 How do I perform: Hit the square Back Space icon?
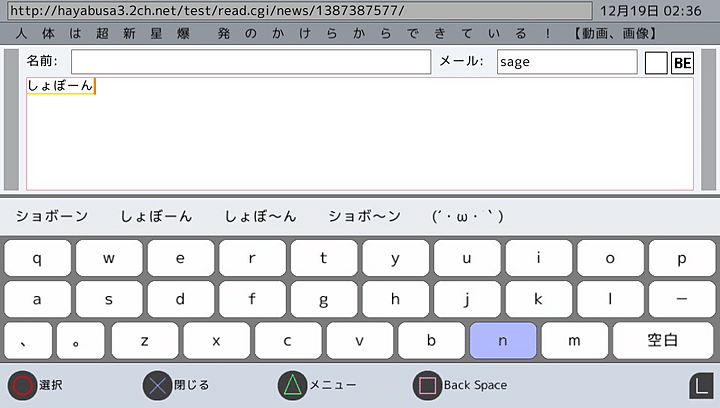(x=428, y=385)
